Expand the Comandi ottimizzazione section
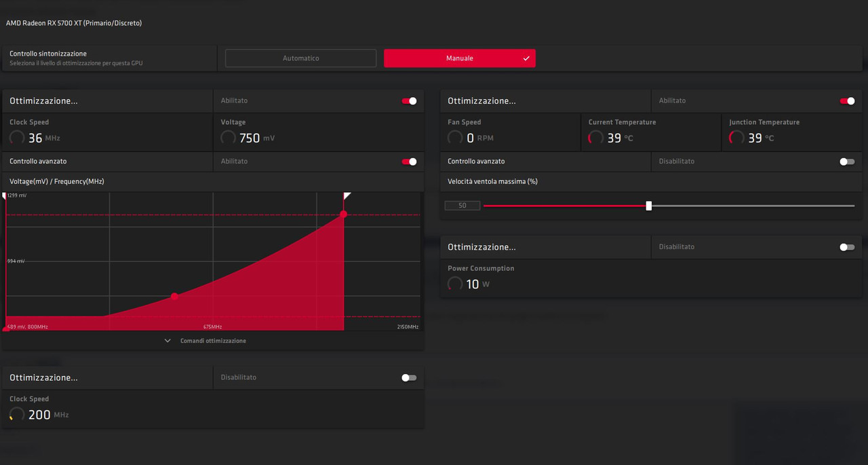 pyautogui.click(x=206, y=341)
